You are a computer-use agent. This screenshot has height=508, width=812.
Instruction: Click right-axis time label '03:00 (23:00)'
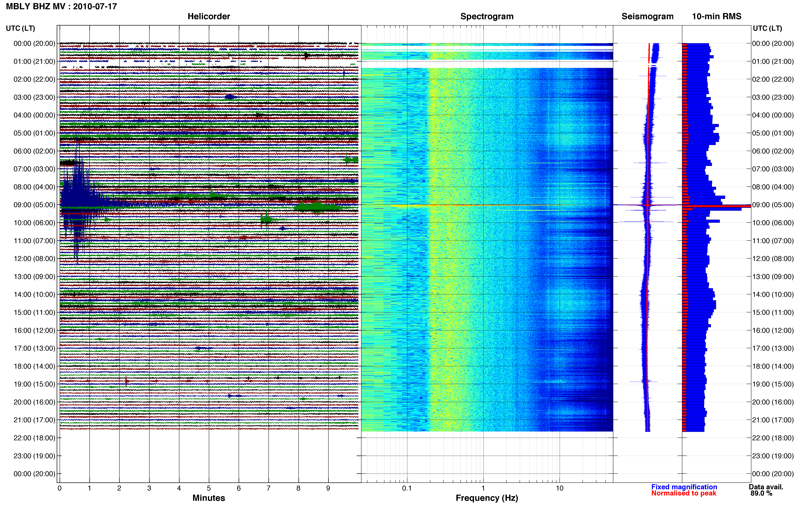(773, 97)
